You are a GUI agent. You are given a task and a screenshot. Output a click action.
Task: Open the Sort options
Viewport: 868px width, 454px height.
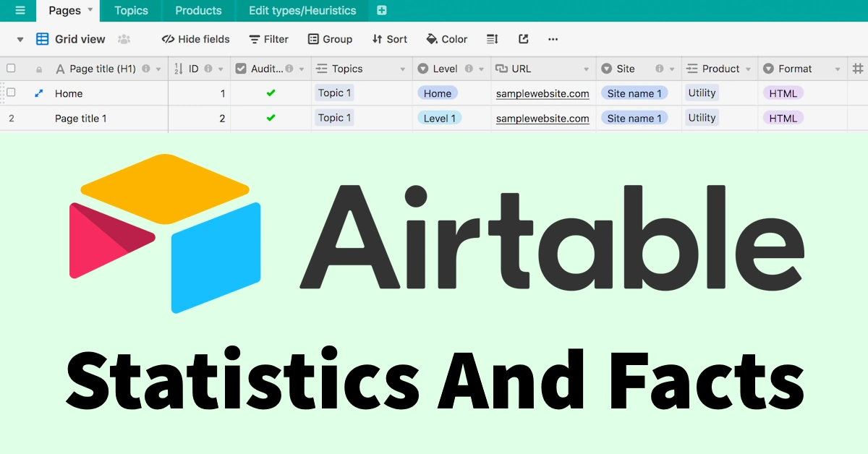(x=390, y=39)
